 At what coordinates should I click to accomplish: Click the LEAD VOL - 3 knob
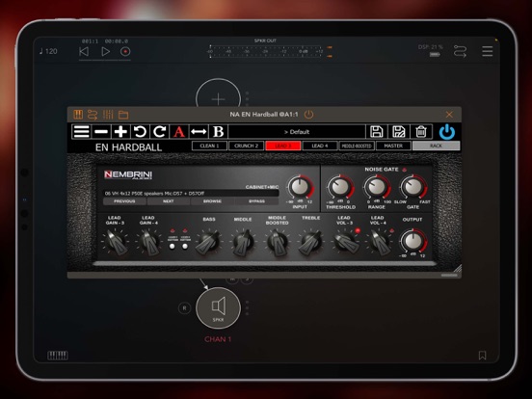pyautogui.click(x=346, y=242)
